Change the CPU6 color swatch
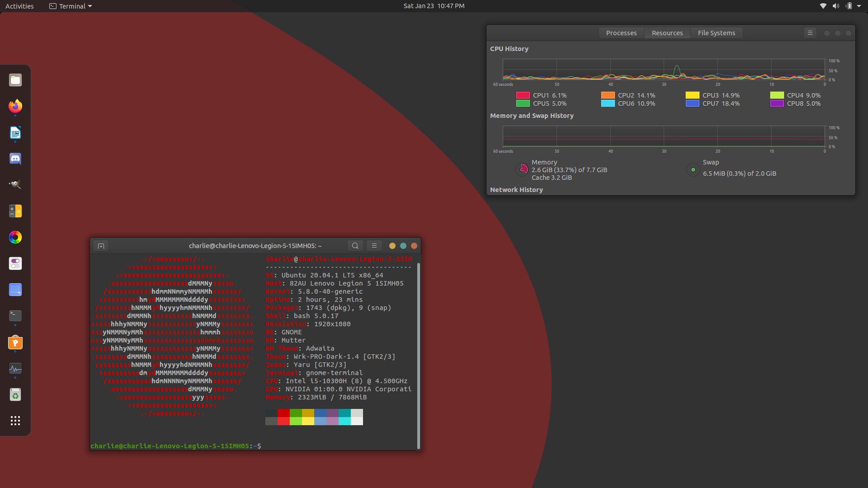Image resolution: width=868 pixels, height=488 pixels. (x=608, y=103)
